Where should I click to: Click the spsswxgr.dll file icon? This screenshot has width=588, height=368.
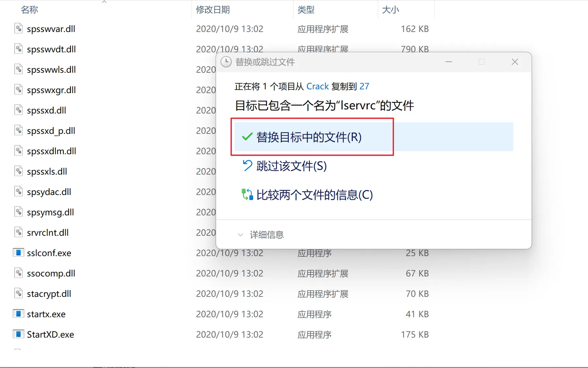click(x=18, y=90)
